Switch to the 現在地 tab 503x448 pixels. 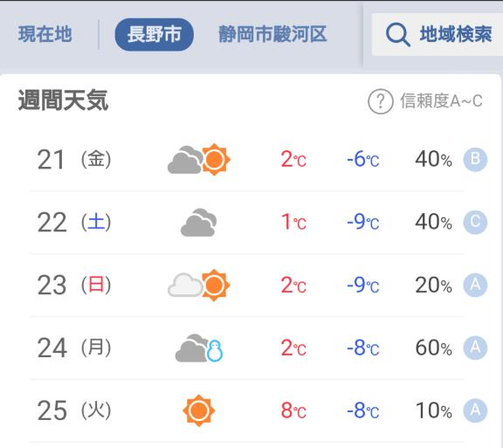[x=45, y=34]
